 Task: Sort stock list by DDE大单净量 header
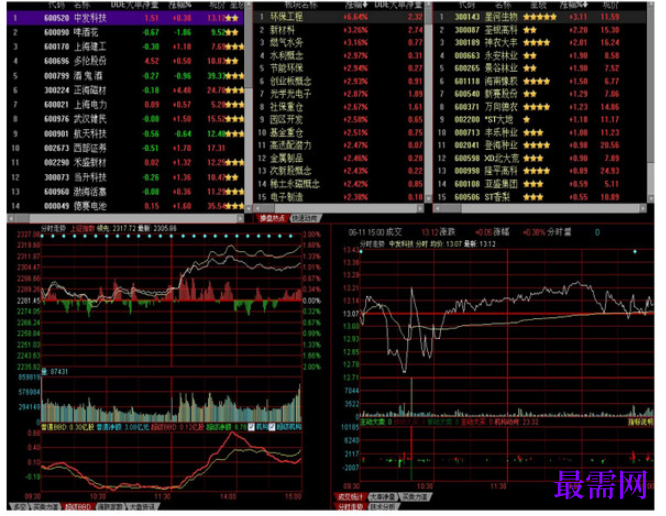coord(135,5)
